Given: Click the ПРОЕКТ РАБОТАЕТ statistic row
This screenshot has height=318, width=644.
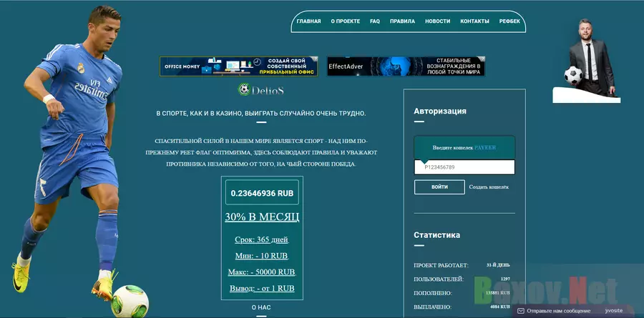Looking at the screenshot, I should click(x=462, y=266).
